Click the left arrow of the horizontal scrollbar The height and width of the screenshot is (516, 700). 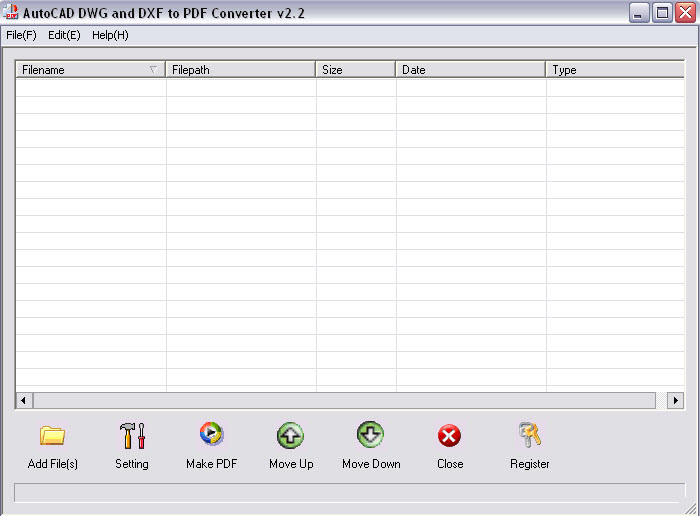coord(24,400)
